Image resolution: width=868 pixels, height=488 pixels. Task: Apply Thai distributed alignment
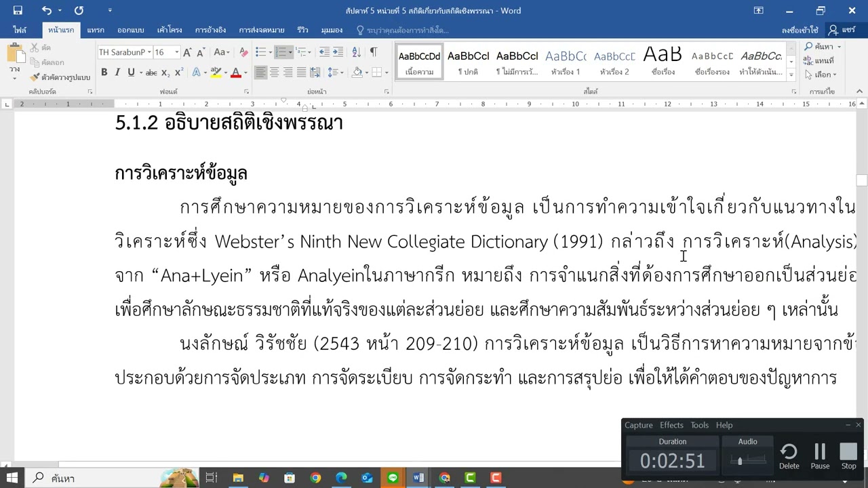point(316,73)
